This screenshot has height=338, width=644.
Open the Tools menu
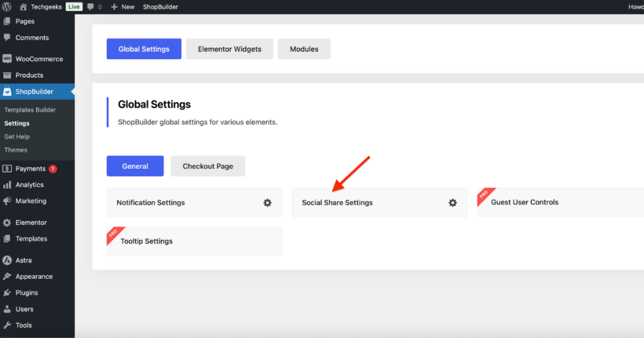[37, 325]
